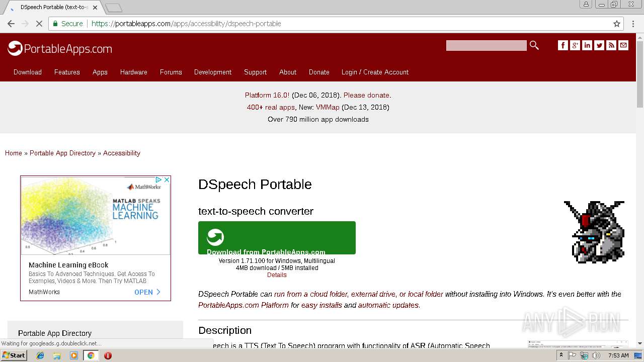The image size is (644, 362).
Task: Open the Twitter social icon
Action: pos(599,45)
